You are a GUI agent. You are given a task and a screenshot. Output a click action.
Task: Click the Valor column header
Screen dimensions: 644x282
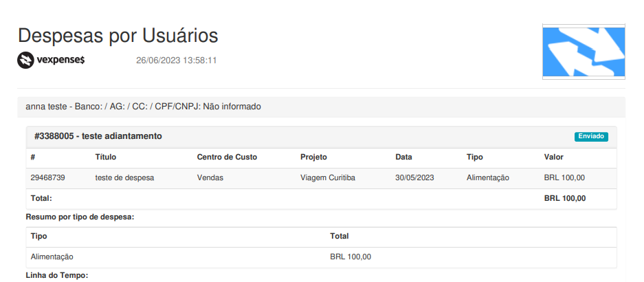click(x=554, y=157)
